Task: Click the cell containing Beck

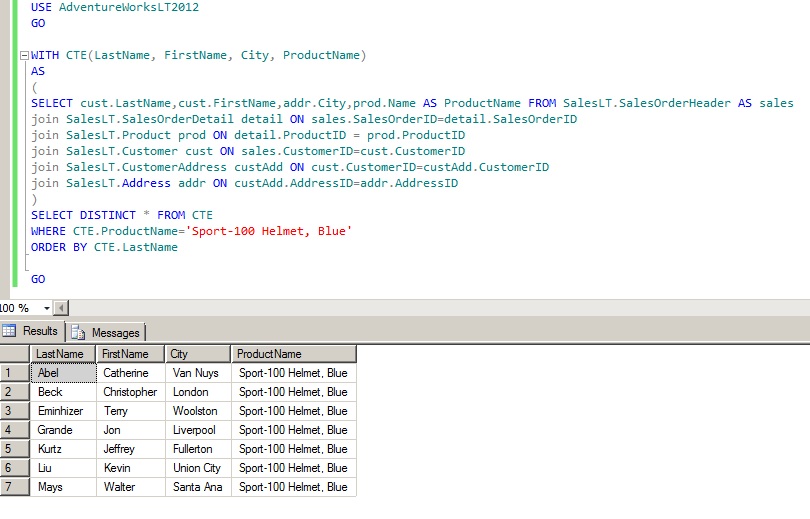Action: click(x=64, y=392)
